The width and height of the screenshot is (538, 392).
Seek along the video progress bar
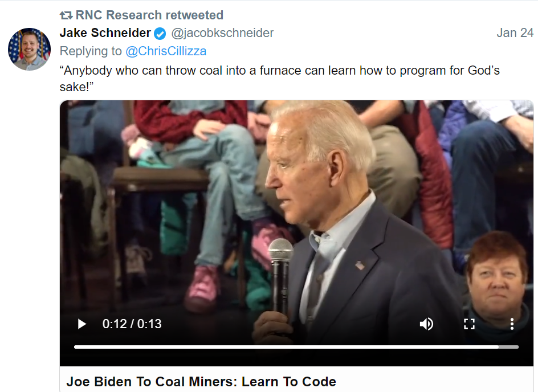point(296,347)
